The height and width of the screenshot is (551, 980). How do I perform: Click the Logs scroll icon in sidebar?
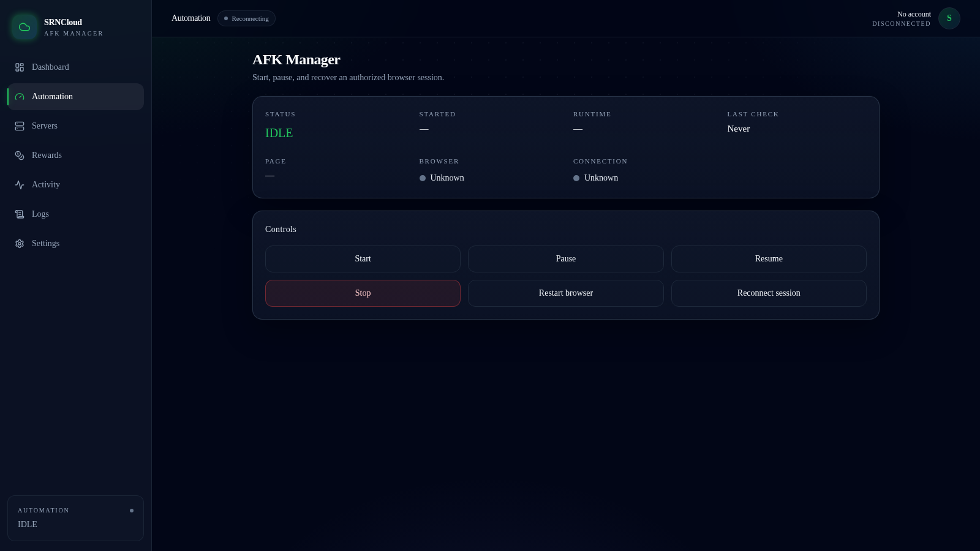click(20, 214)
